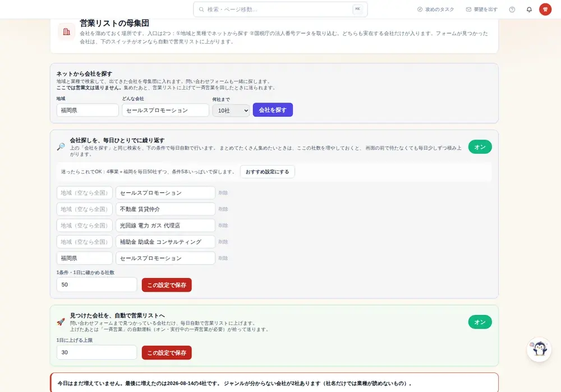Click この設定で保存 beside the 30 field
This screenshot has height=392, width=561.
pyautogui.click(x=167, y=353)
